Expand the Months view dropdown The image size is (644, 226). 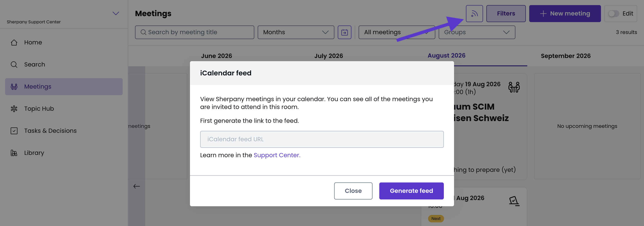click(x=296, y=32)
